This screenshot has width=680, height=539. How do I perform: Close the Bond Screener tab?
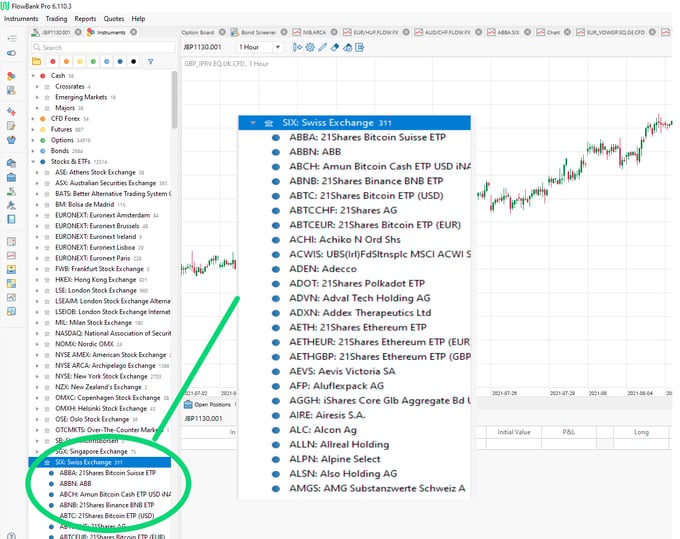pos(284,32)
